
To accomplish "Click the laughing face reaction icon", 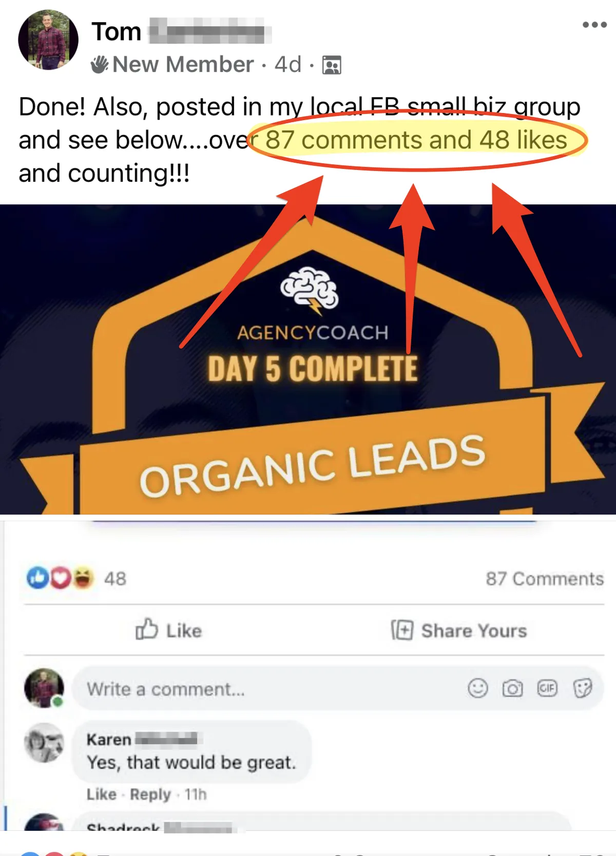I will 83,578.
